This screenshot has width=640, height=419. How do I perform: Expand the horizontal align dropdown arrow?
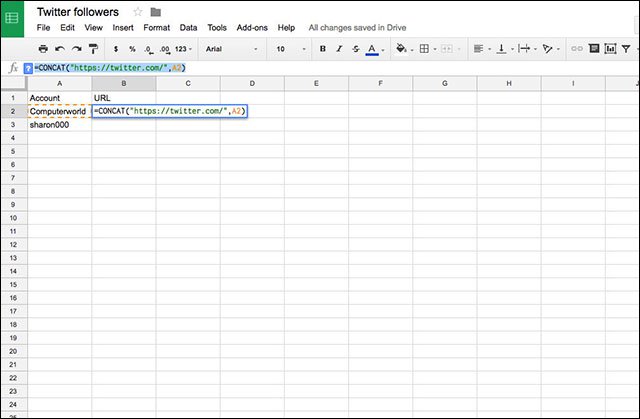click(489, 49)
